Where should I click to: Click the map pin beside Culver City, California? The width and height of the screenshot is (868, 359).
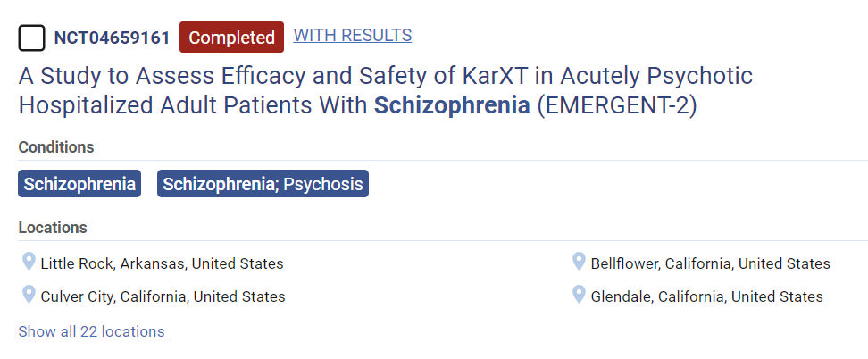click(29, 295)
